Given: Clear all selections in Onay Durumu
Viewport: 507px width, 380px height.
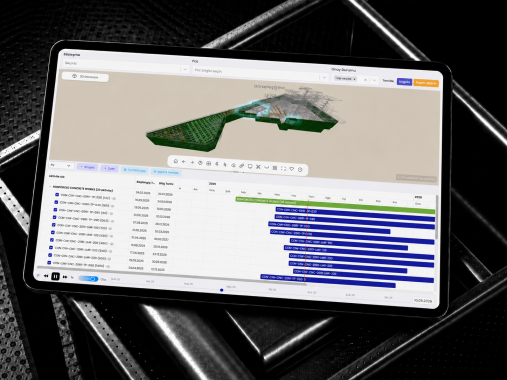Looking at the screenshot, I should [366, 80].
